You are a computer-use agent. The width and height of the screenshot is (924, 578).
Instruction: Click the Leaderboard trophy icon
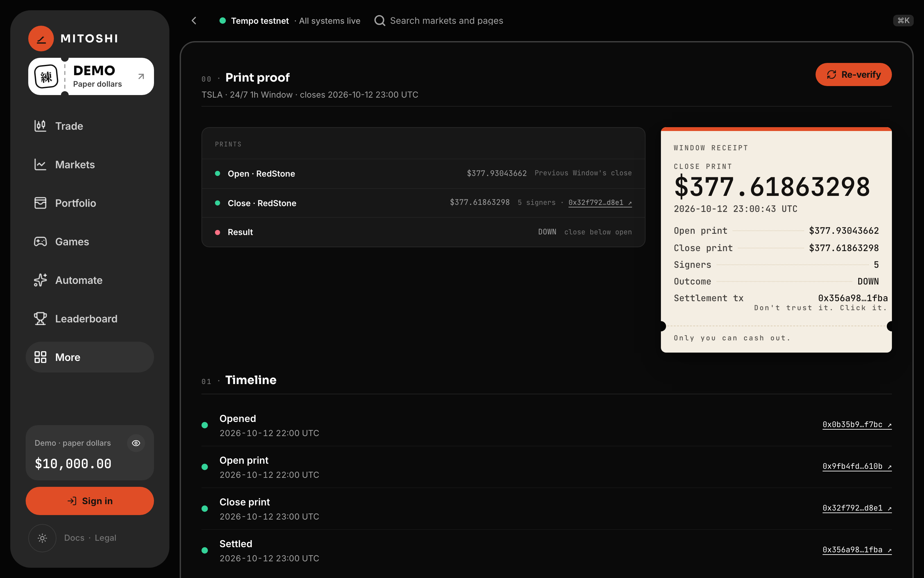40,319
